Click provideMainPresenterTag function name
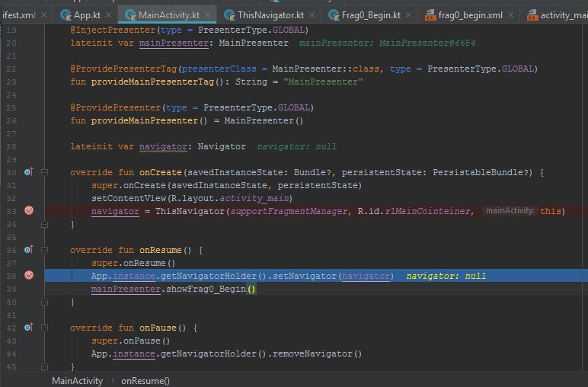588x387 pixels. click(152, 82)
